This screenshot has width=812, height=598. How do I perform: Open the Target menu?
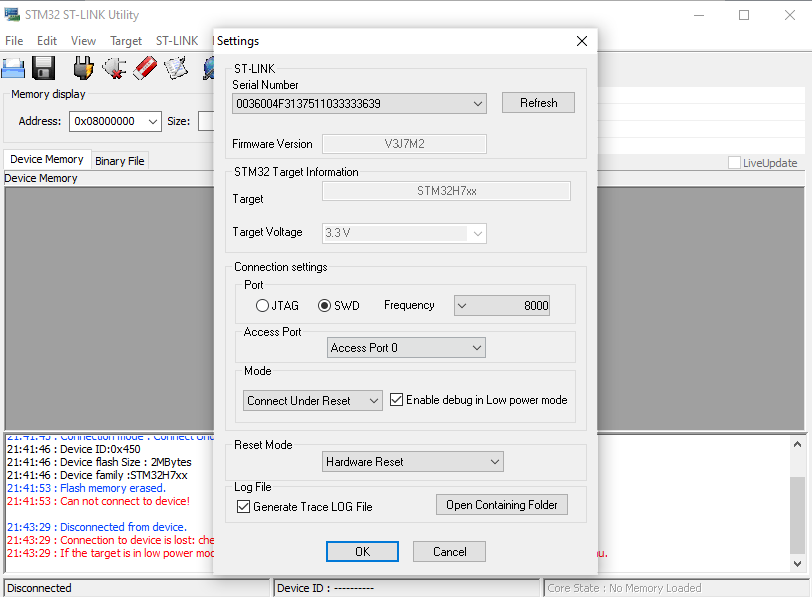[x=126, y=41]
